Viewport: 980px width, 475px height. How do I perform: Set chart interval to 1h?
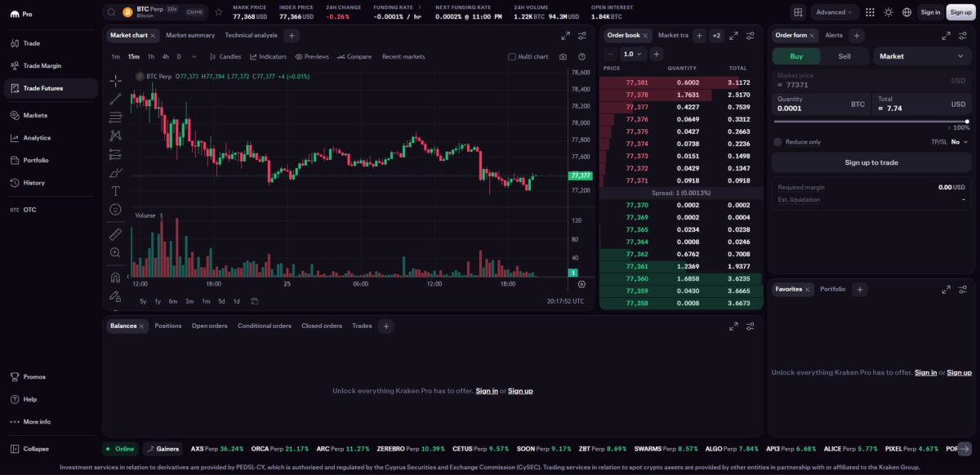(x=151, y=57)
